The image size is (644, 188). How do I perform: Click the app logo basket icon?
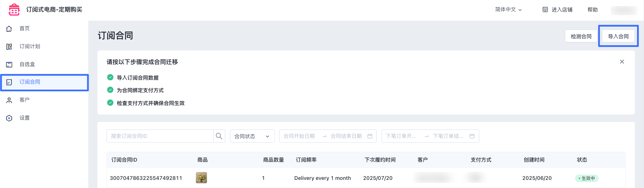coord(14,10)
